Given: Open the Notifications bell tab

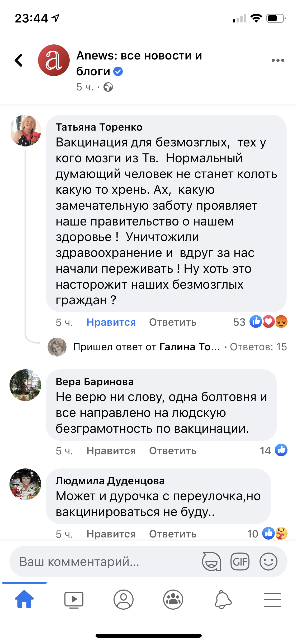Looking at the screenshot, I should tap(223, 599).
